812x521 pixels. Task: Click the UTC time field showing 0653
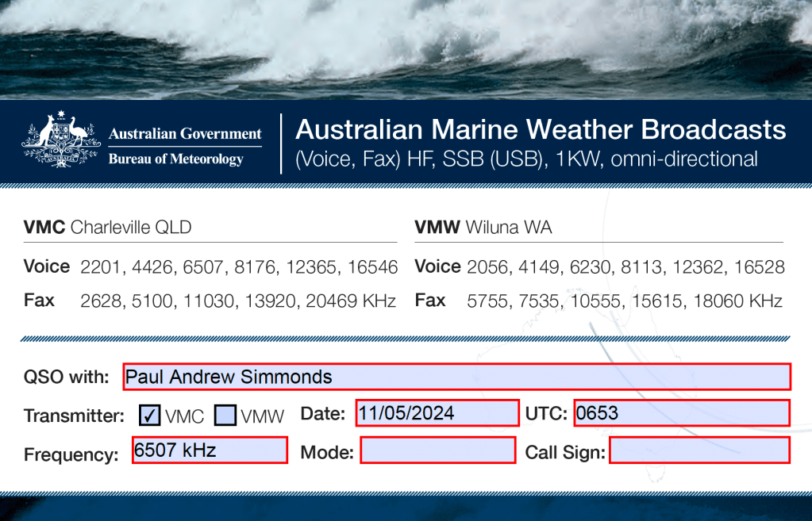click(x=681, y=413)
